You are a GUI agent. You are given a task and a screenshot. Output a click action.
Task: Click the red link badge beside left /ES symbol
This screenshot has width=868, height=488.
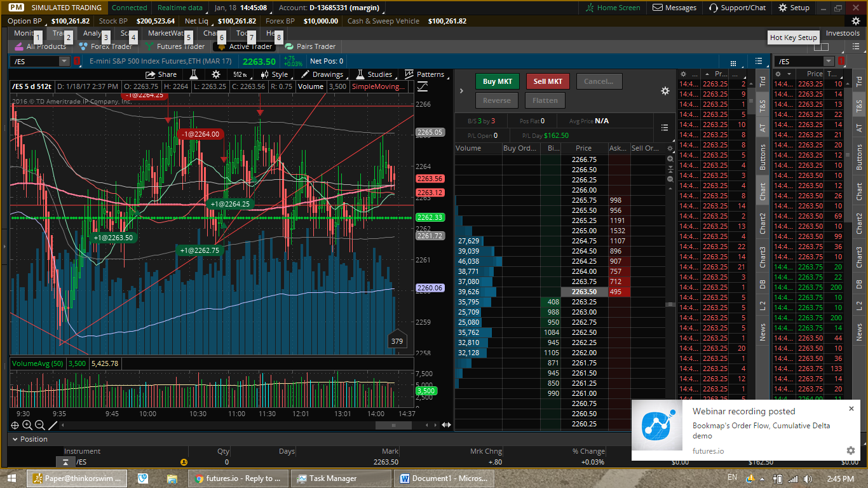pyautogui.click(x=77, y=61)
